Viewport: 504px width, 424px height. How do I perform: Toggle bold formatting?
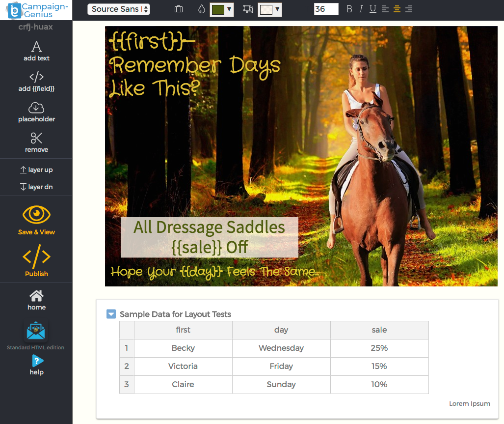tap(349, 9)
